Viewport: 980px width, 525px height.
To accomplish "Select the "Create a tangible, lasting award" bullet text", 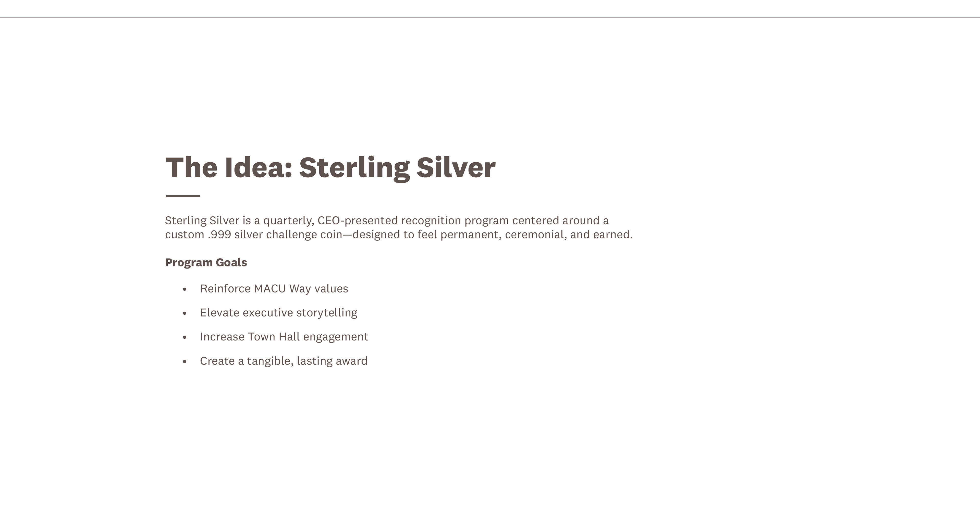I will click(x=284, y=361).
